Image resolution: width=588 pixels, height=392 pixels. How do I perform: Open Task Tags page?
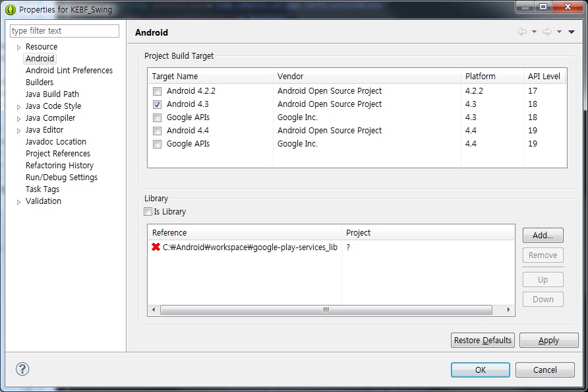point(42,189)
